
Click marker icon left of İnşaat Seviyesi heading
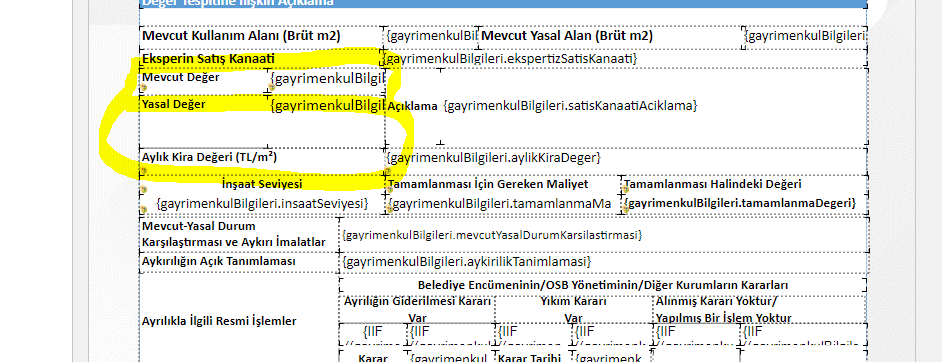point(143,189)
